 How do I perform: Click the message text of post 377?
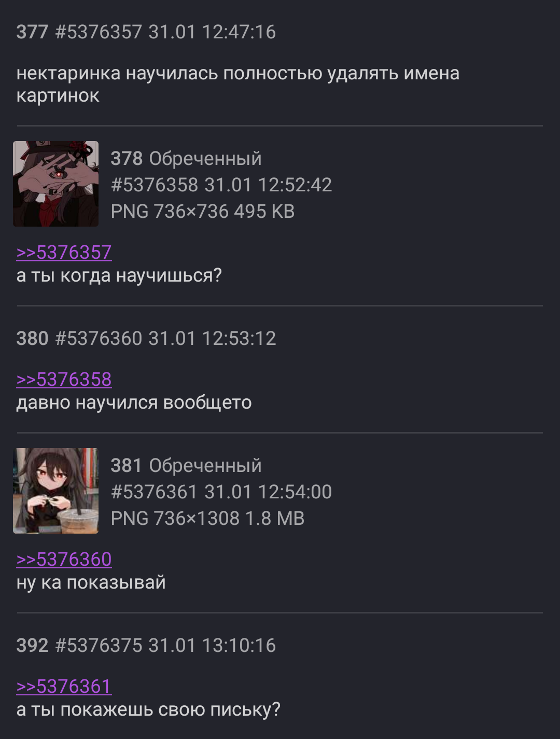pyautogui.click(x=238, y=85)
